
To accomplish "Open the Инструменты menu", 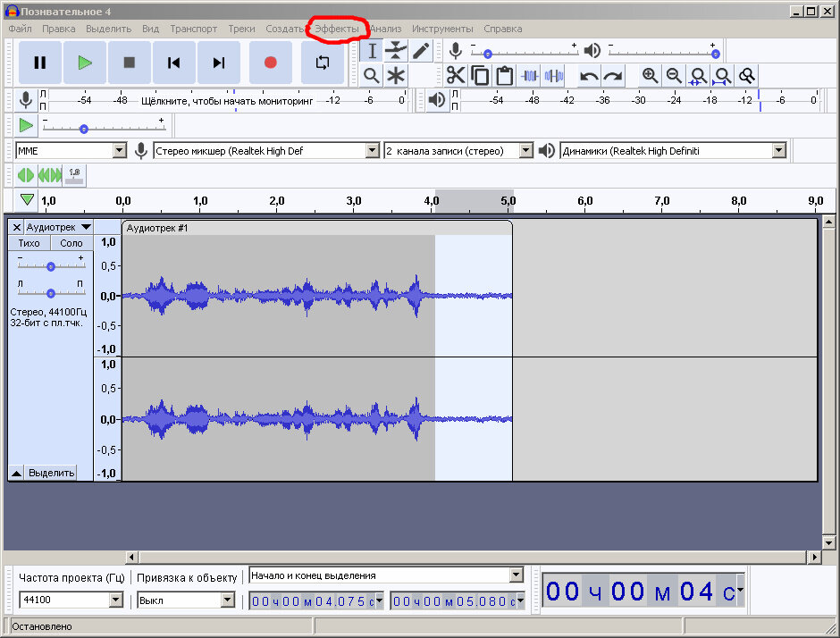I will point(442,29).
